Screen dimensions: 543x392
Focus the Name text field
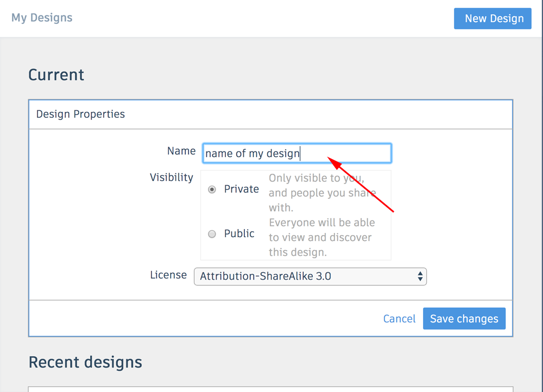tap(297, 153)
